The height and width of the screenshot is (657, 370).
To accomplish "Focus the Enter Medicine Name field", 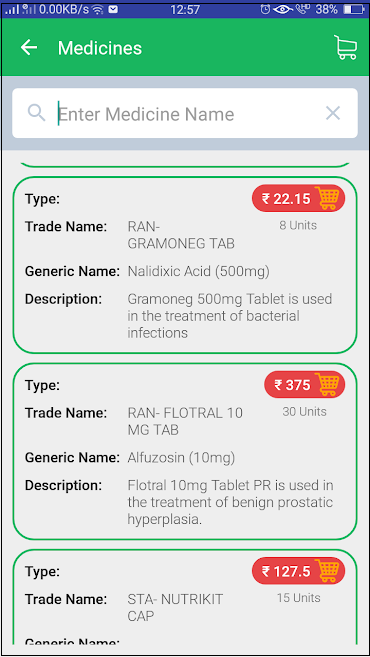I will (185, 113).
